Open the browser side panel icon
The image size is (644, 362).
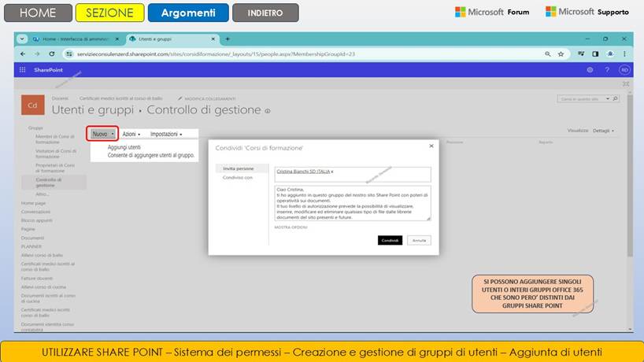point(595,54)
